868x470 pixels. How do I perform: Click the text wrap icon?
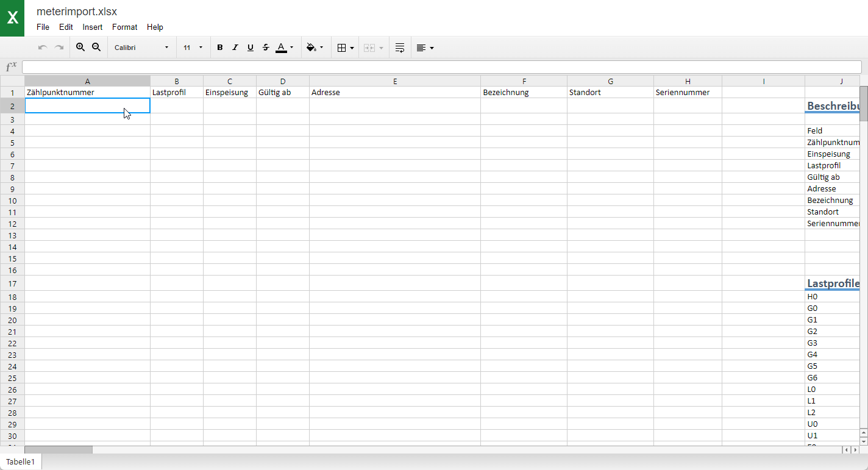click(400, 48)
